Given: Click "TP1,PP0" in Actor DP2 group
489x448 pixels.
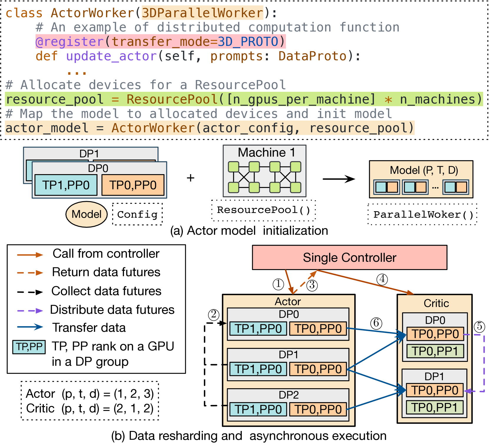Looking at the screenshot, I should (258, 409).
